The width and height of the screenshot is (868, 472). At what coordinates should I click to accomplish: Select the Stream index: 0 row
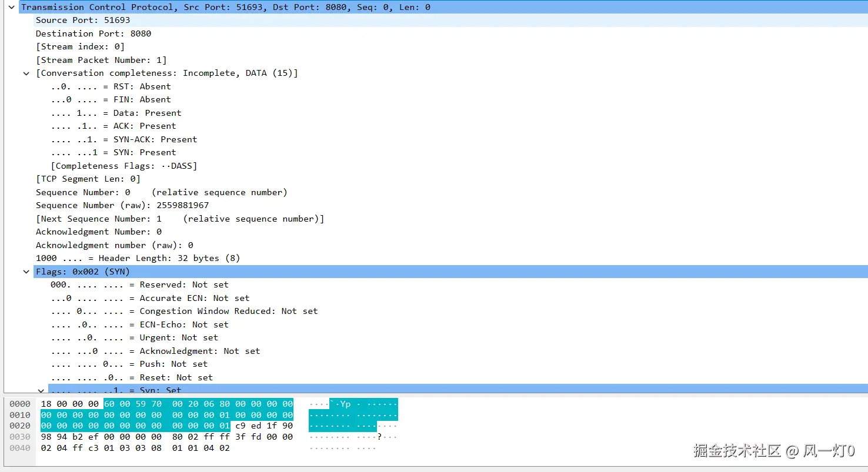pos(450,46)
